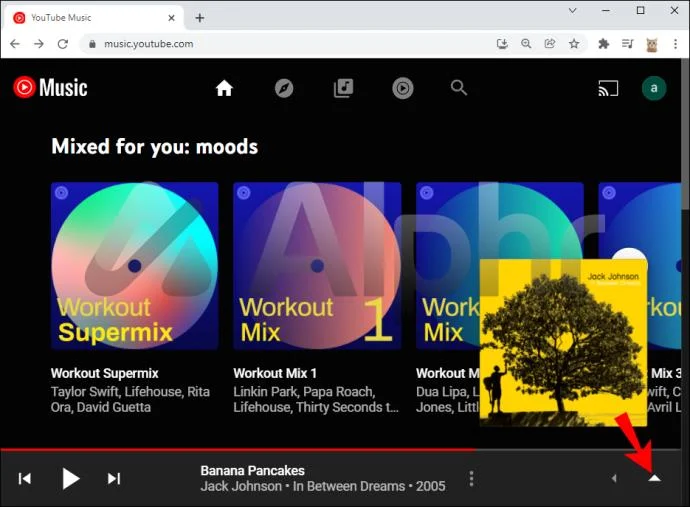Play Banana Pancakes

coord(70,478)
